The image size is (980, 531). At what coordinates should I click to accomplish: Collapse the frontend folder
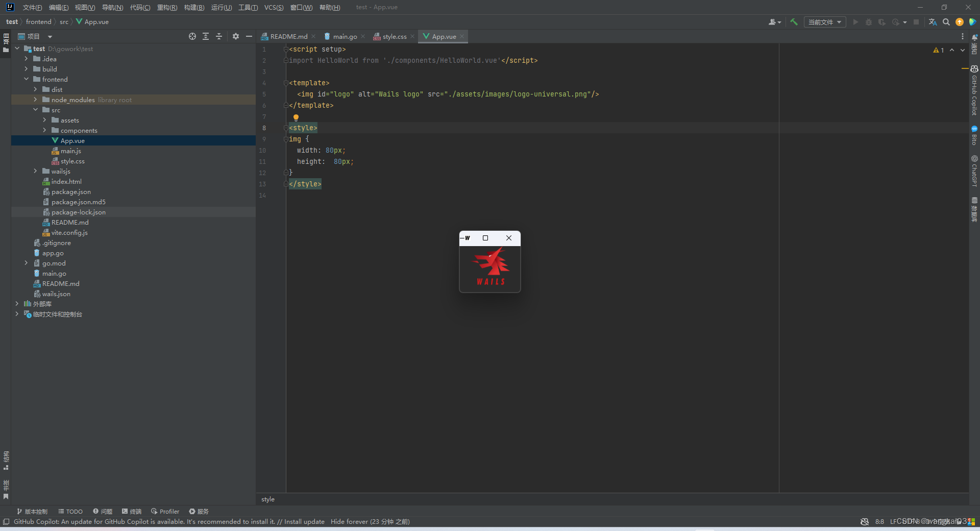click(26, 79)
